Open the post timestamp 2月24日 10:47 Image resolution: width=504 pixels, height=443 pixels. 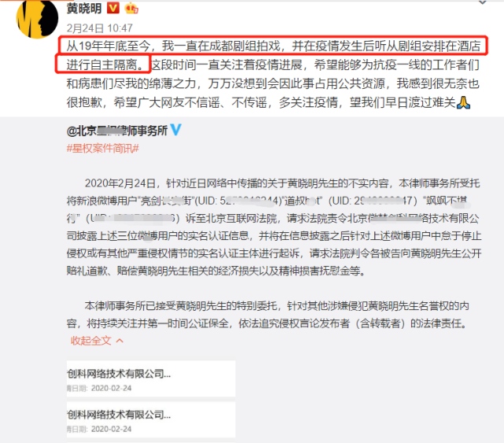[x=99, y=28]
